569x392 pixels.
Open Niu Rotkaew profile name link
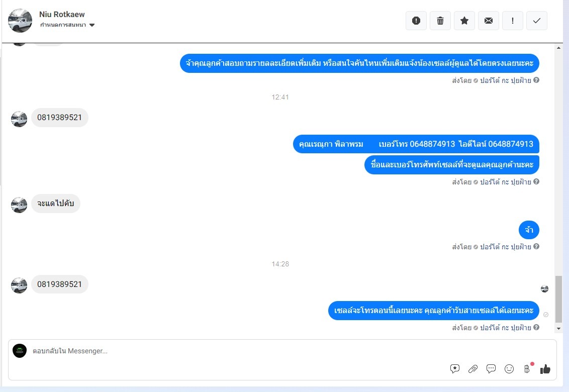click(x=62, y=14)
